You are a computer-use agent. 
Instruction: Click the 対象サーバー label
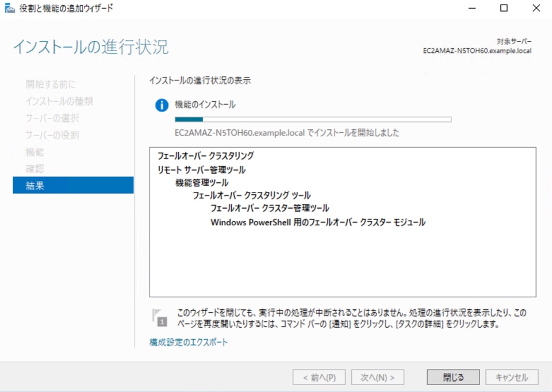click(x=514, y=41)
